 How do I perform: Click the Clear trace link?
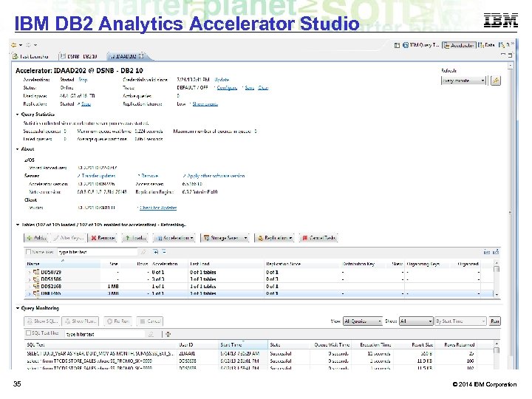click(263, 88)
